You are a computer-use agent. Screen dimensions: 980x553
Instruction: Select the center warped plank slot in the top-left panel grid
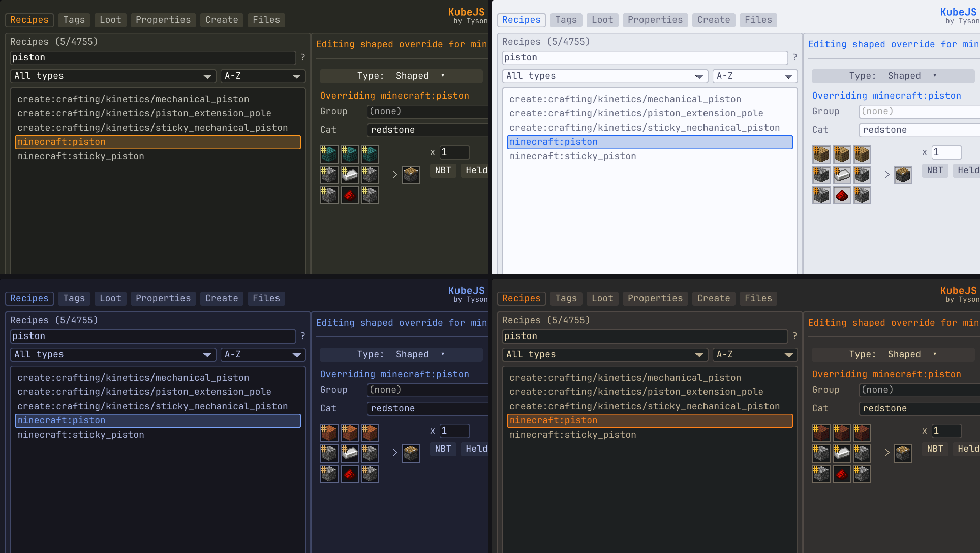(x=350, y=155)
